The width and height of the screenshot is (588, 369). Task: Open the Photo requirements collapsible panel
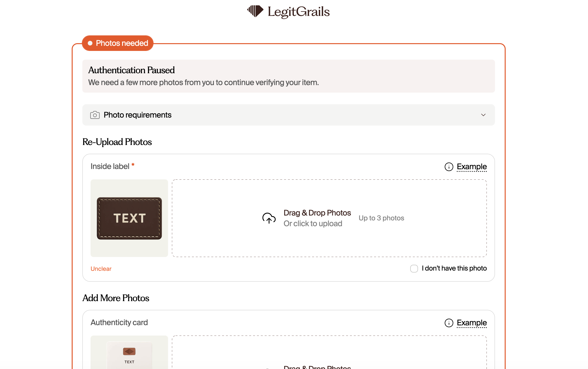click(x=288, y=115)
